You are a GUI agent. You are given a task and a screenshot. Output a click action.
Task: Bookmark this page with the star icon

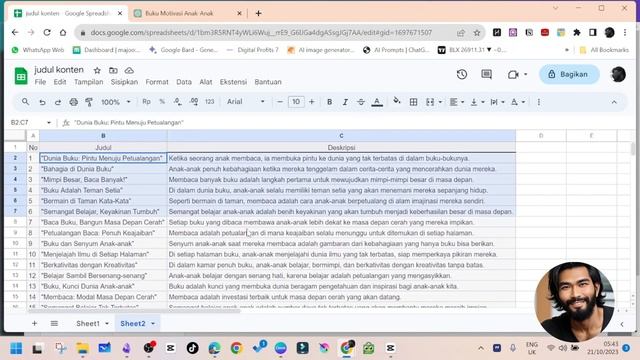(477, 33)
